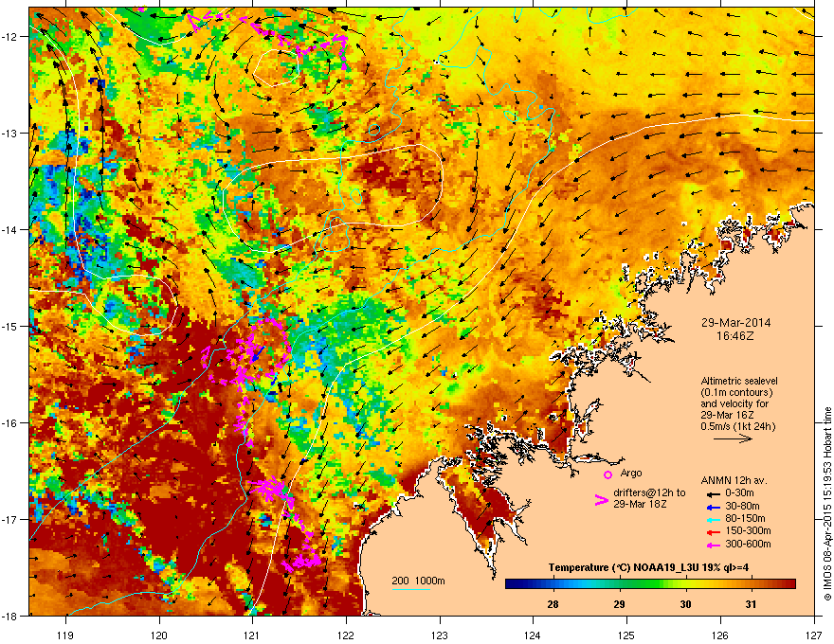Screen dimensions: 834x644
Task: Click latitude axis label -12
Action: pos(9,36)
